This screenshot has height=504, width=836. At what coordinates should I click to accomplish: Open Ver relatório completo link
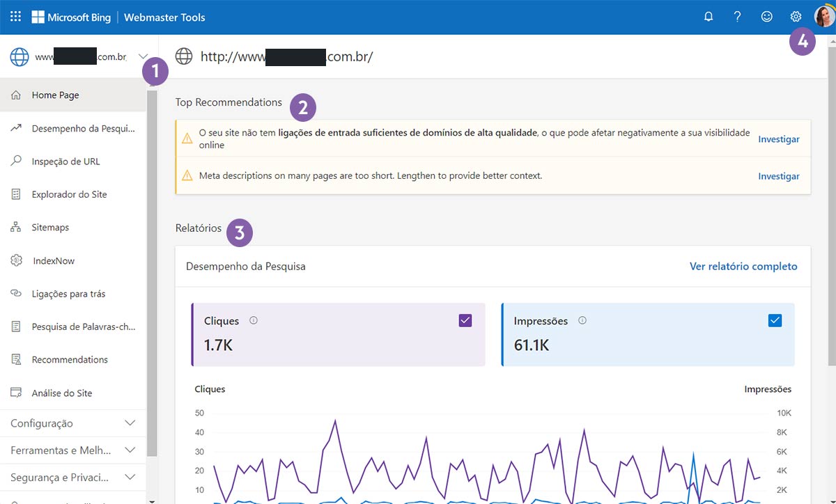pos(743,266)
